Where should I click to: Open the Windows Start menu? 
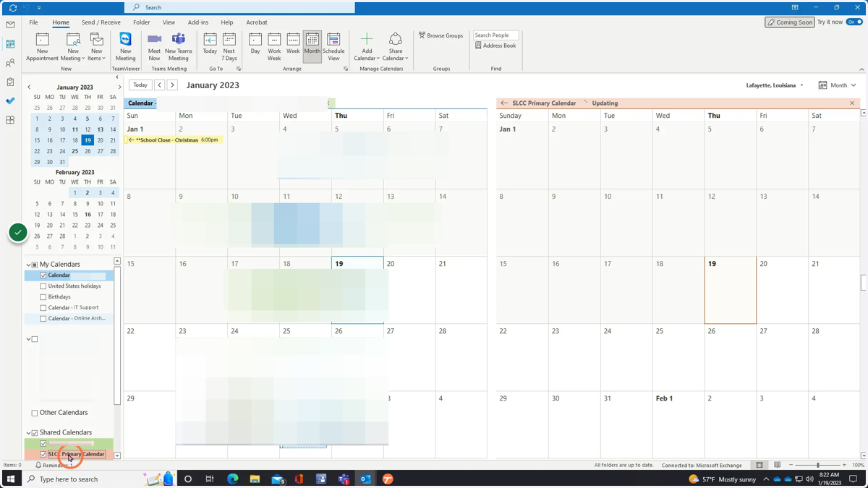click(10, 479)
